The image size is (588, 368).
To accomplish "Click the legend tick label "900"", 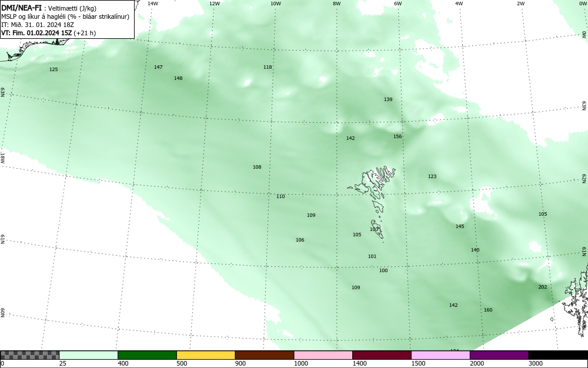I will tap(240, 363).
